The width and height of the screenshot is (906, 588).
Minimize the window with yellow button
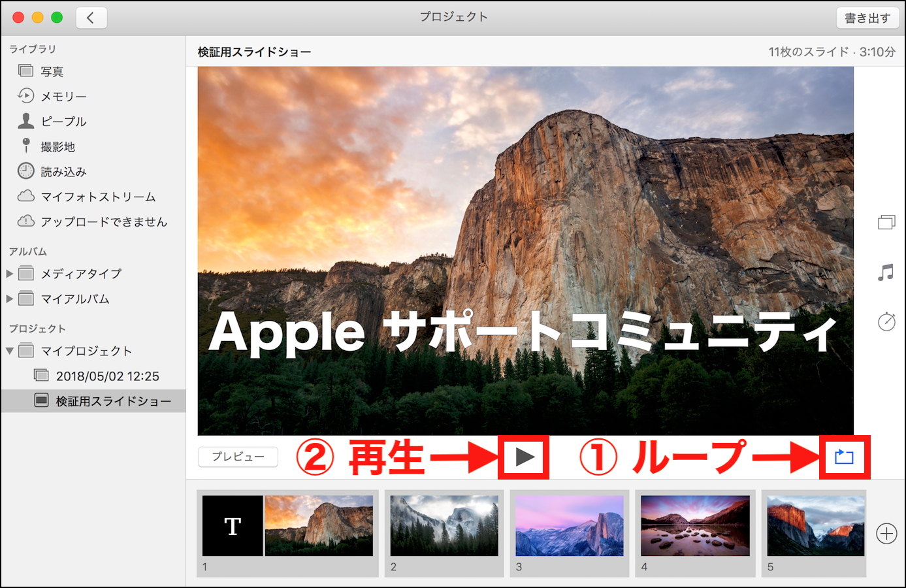[x=38, y=18]
